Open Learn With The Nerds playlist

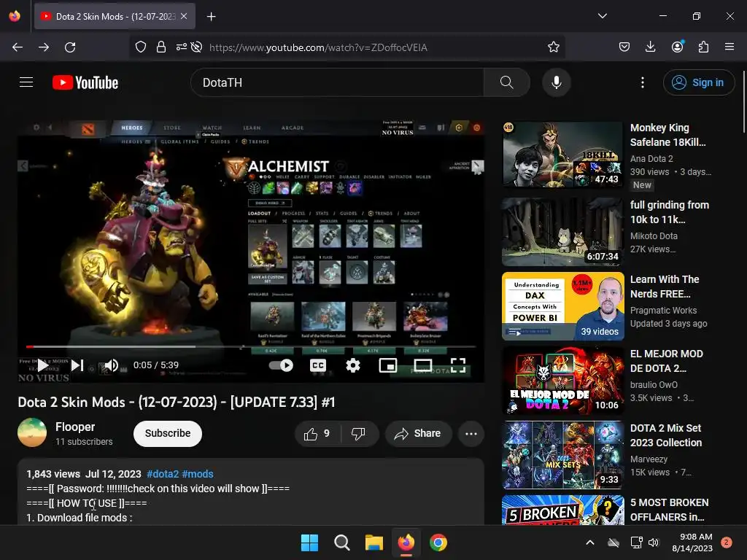click(562, 306)
